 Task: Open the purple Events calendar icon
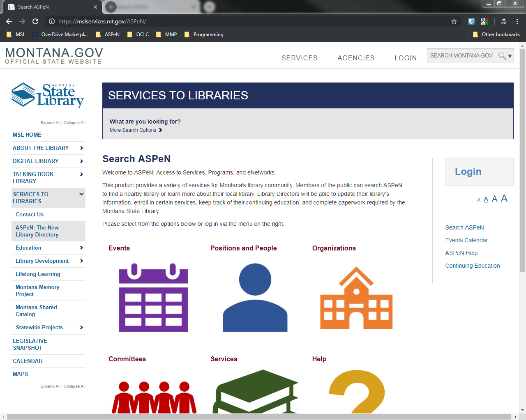[x=153, y=298]
